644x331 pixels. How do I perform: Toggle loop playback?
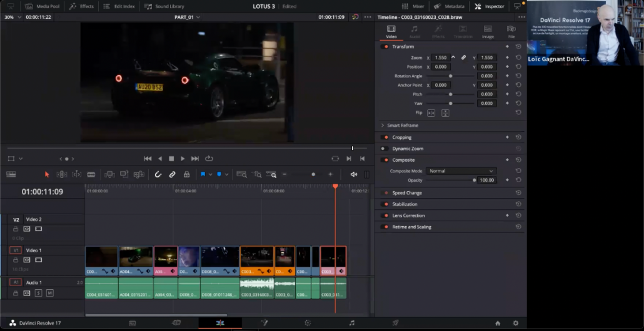pos(209,159)
